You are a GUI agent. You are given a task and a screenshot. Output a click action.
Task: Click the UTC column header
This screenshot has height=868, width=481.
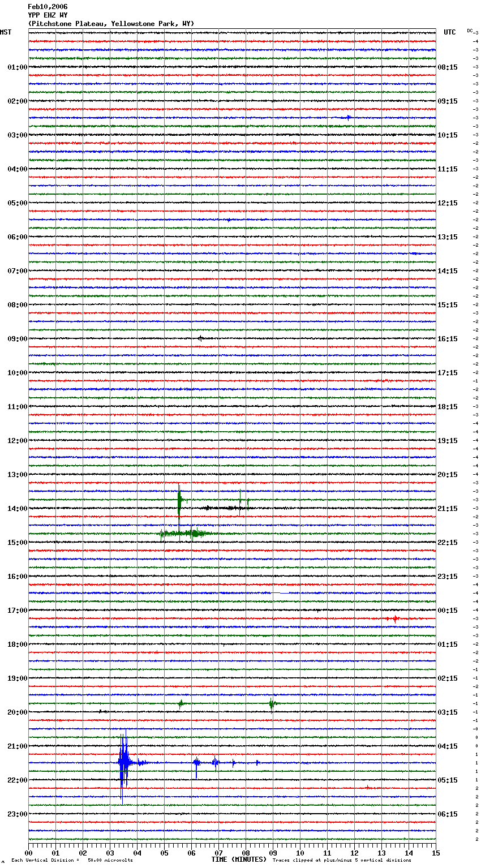click(x=449, y=32)
